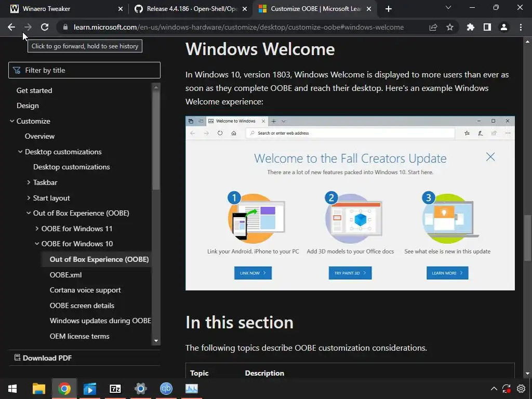
Task: Click the site lock icon in address bar
Action: [65, 27]
